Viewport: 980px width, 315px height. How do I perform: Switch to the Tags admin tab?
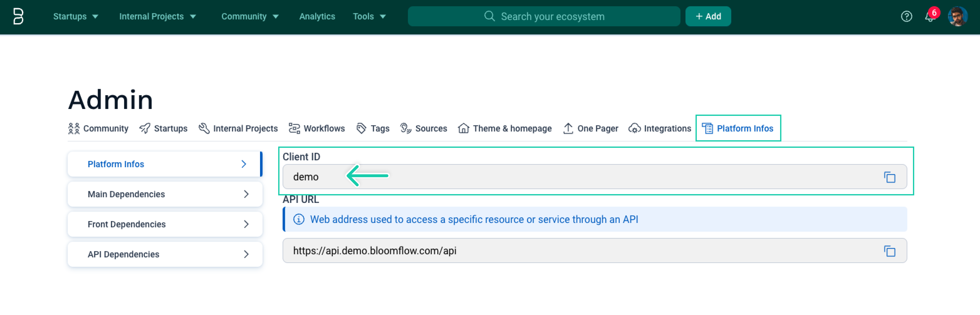click(x=373, y=129)
